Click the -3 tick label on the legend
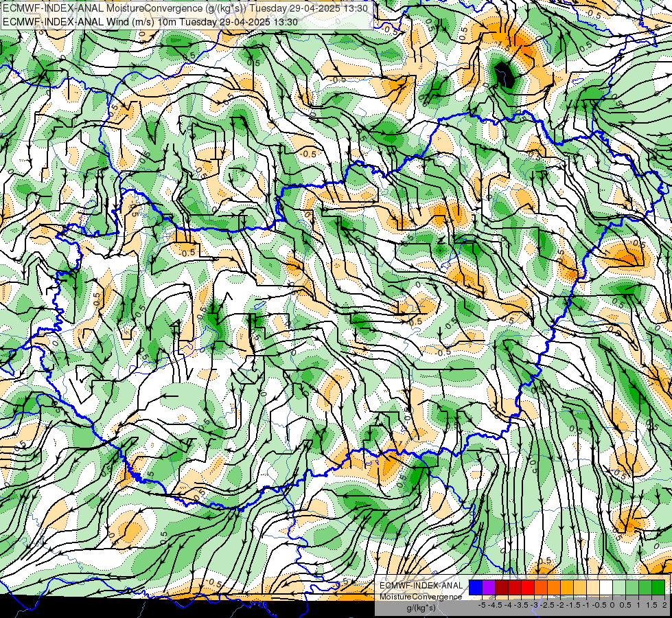 [x=535, y=605]
